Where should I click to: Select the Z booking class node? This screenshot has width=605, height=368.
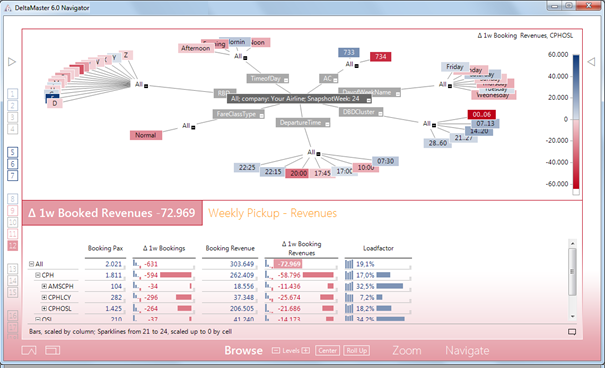click(x=126, y=55)
